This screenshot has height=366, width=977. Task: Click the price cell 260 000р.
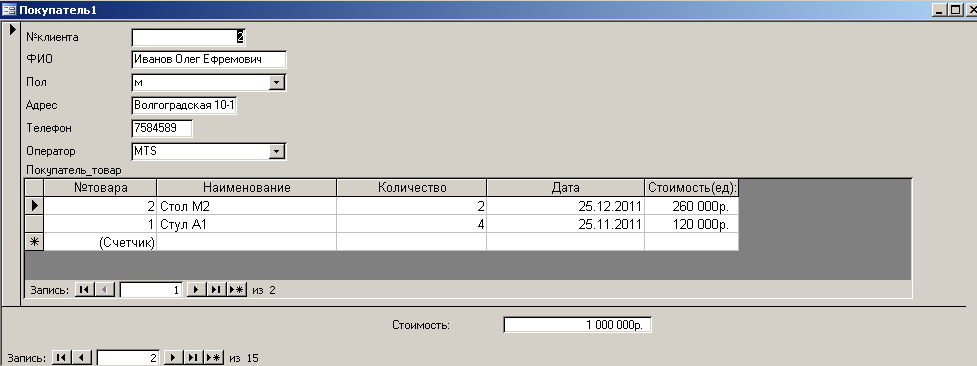[692, 206]
